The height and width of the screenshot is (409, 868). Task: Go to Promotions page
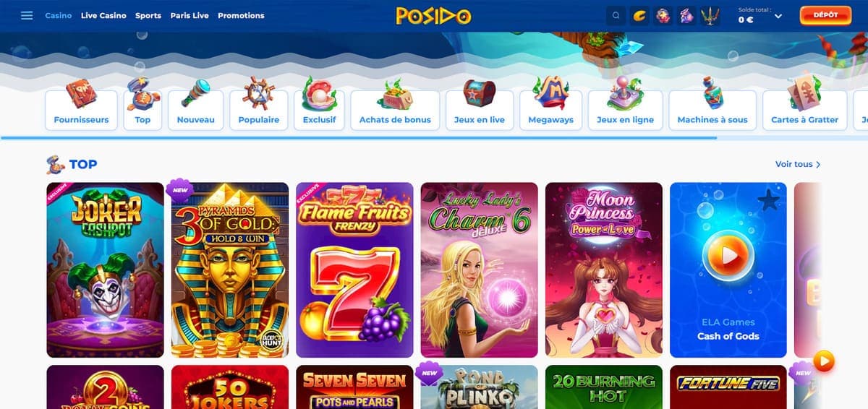[241, 15]
